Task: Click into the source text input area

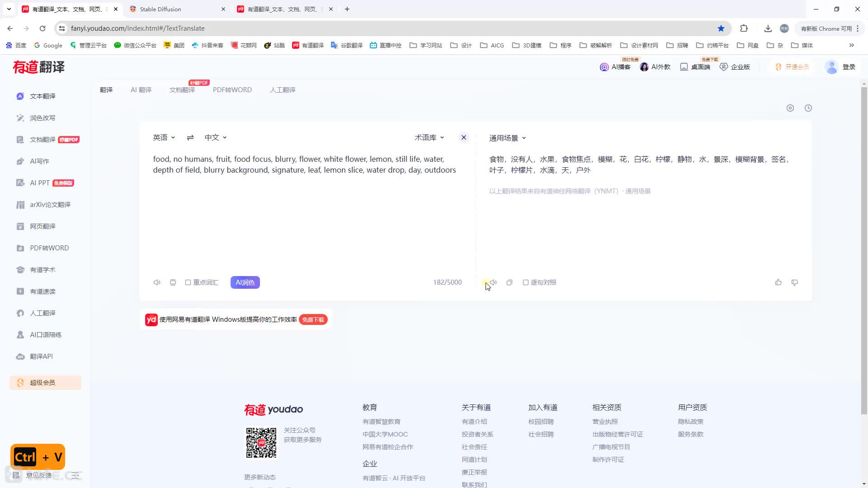Action: (x=307, y=212)
